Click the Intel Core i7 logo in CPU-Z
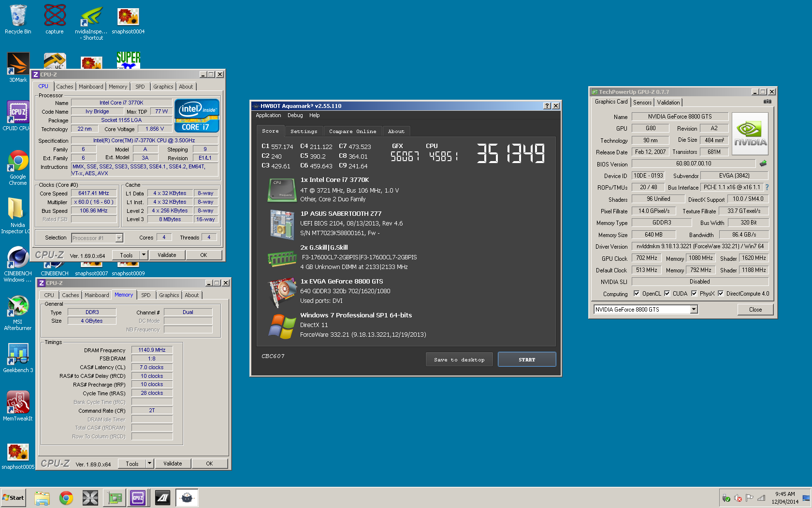Viewport: 812px width, 508px height. point(197,115)
